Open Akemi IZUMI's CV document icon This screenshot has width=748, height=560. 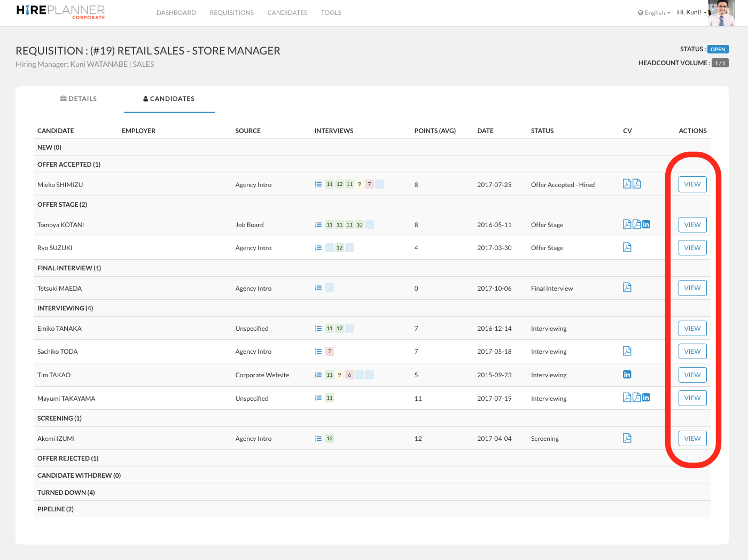[x=627, y=438]
